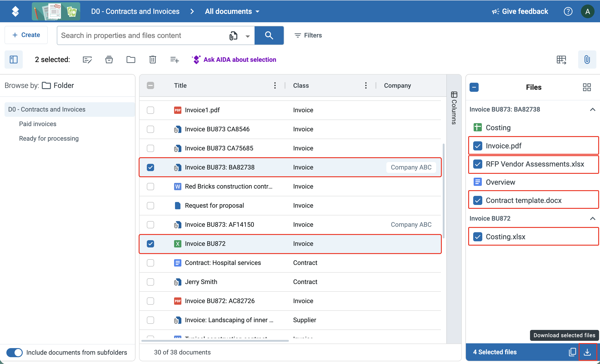This screenshot has height=364, width=600.
Task: Deselect all files in the Files panel
Action: click(x=474, y=87)
